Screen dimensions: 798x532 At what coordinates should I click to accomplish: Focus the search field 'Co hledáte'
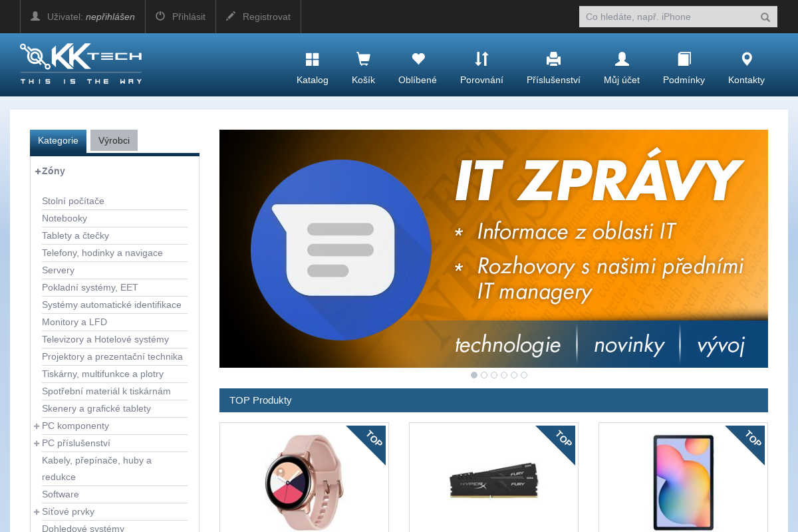(666, 17)
